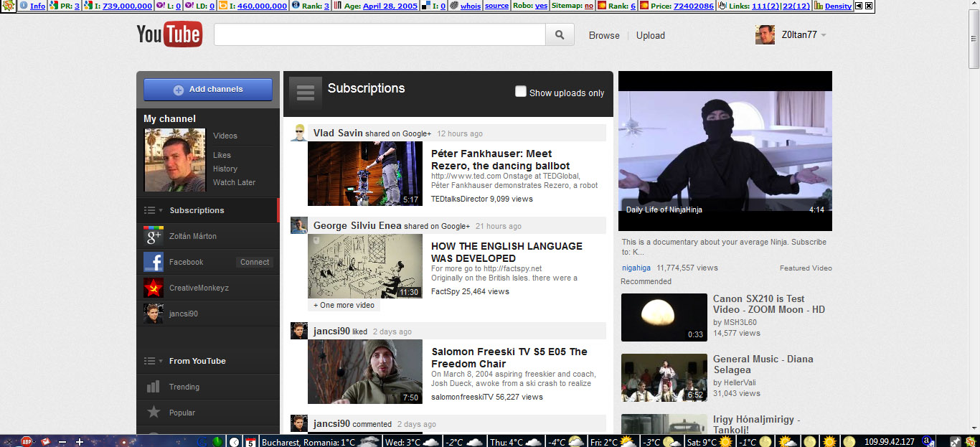Click the YouTube logo
This screenshot has height=447, width=980.
169,34
